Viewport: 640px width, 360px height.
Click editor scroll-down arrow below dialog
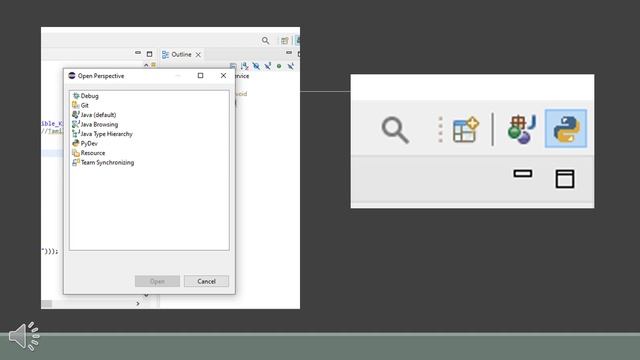146,295
